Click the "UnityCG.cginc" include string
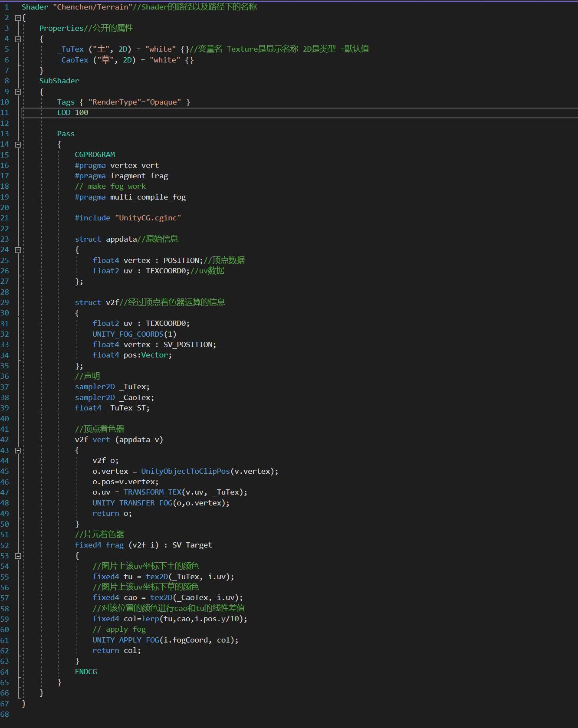The image size is (578, 728). [x=148, y=218]
